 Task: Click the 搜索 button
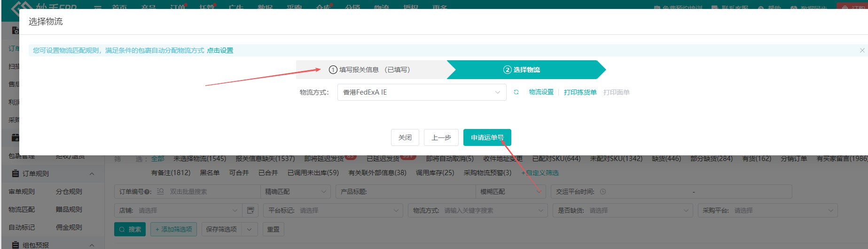pyautogui.click(x=130, y=229)
